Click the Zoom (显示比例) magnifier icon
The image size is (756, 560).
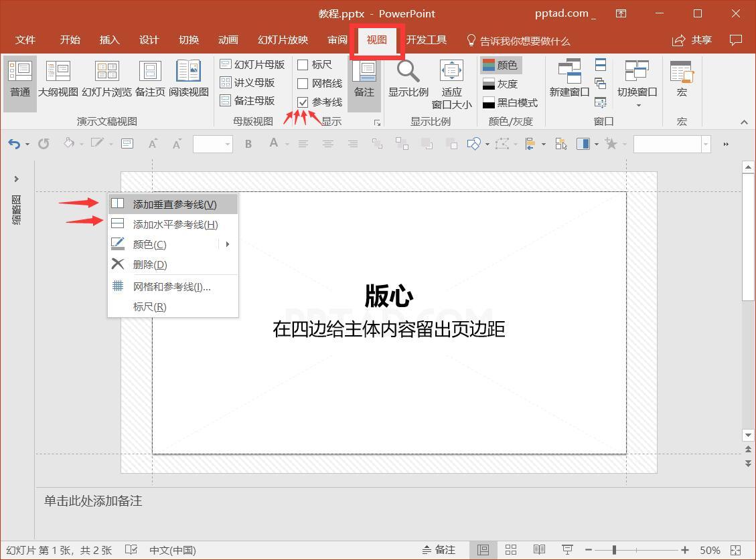pyautogui.click(x=408, y=72)
